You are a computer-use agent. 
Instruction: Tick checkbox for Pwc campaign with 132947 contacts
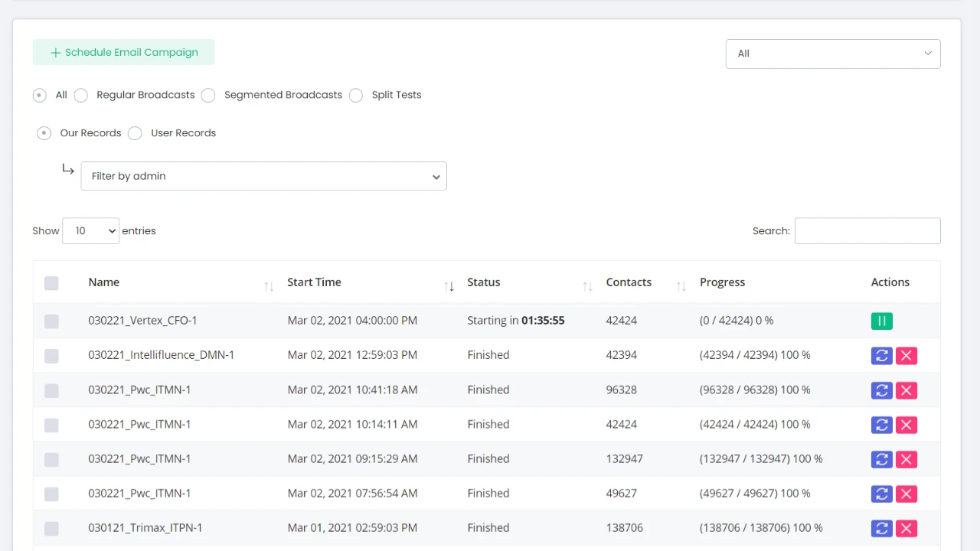coord(51,459)
